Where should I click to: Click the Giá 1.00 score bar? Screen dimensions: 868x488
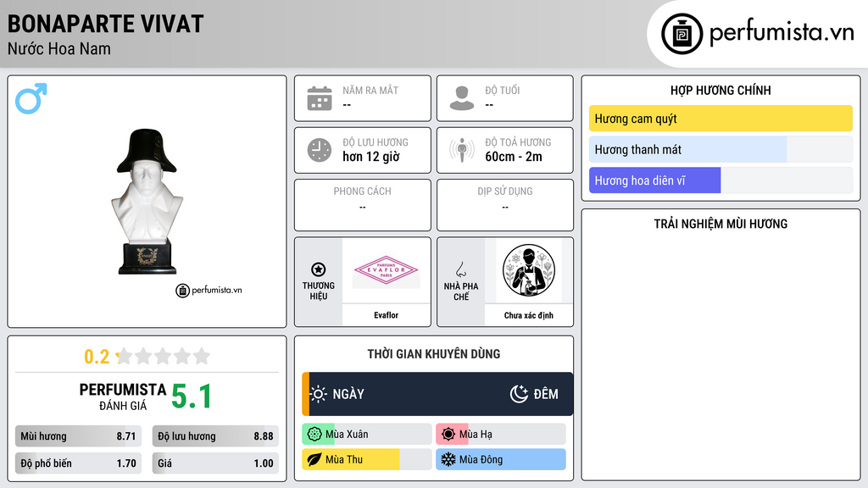click(x=215, y=463)
